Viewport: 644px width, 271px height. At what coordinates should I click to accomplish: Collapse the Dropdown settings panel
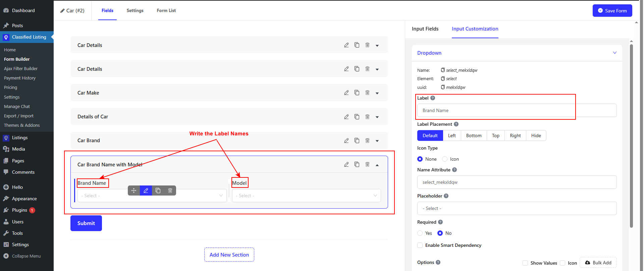coord(615,53)
